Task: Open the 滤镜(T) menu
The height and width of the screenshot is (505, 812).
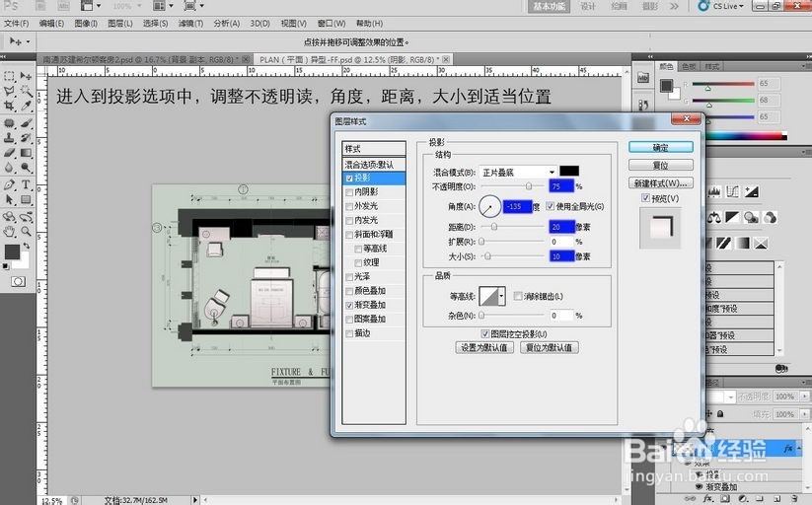Action: pos(190,24)
